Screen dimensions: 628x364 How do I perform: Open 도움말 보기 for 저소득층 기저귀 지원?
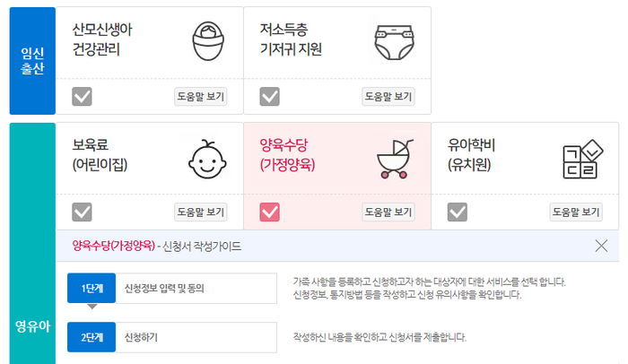point(388,97)
